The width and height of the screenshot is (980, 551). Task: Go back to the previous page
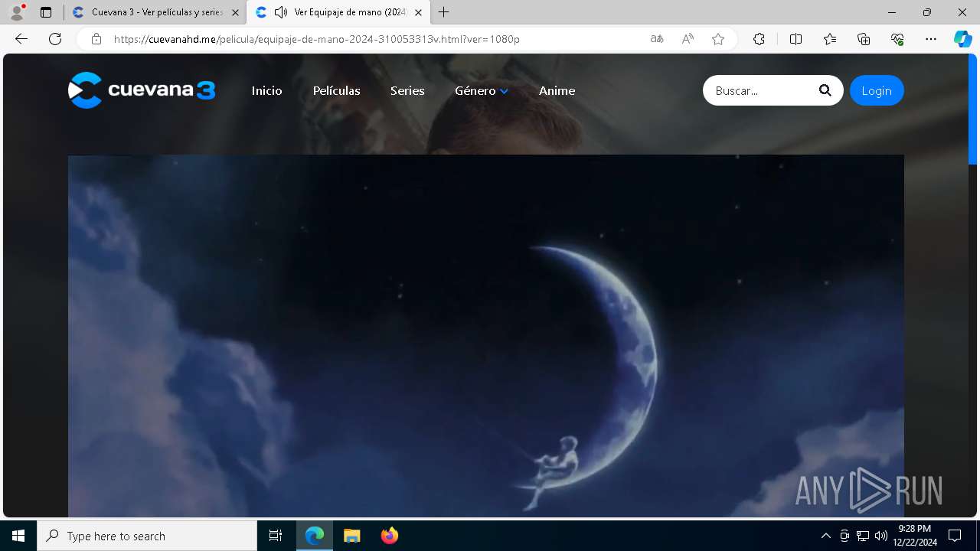[x=21, y=39]
